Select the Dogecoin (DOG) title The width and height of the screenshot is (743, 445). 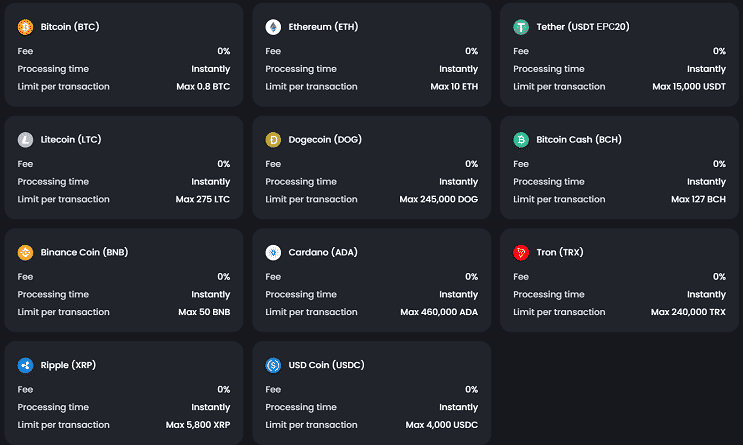tap(325, 140)
